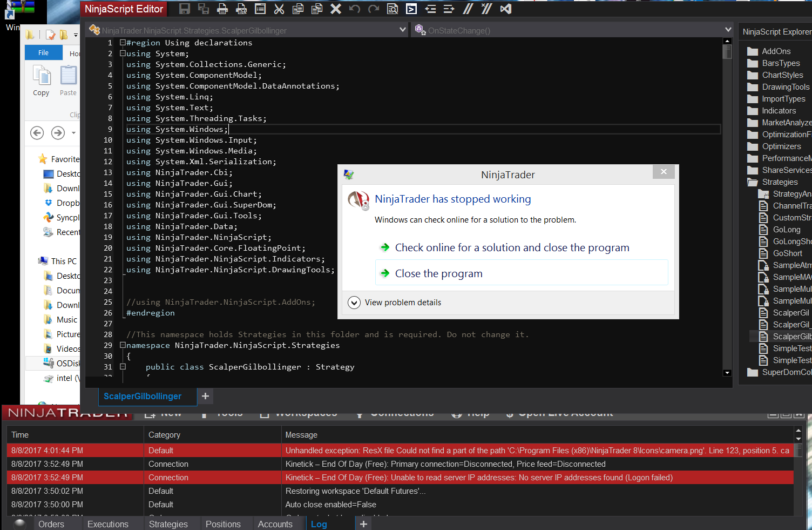Click the Paste icon in editor toolbar
Viewport: 812px width, 530px height.
pyautogui.click(x=317, y=9)
